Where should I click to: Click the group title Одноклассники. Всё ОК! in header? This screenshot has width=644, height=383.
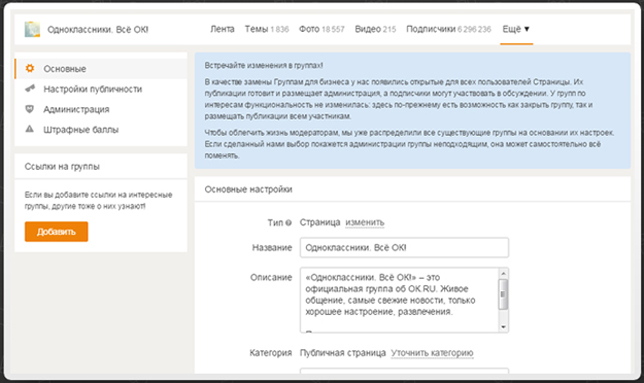coord(98,30)
